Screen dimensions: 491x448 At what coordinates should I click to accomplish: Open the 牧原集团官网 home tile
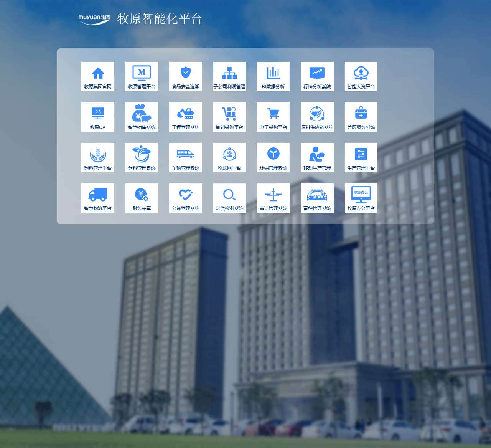tap(98, 76)
